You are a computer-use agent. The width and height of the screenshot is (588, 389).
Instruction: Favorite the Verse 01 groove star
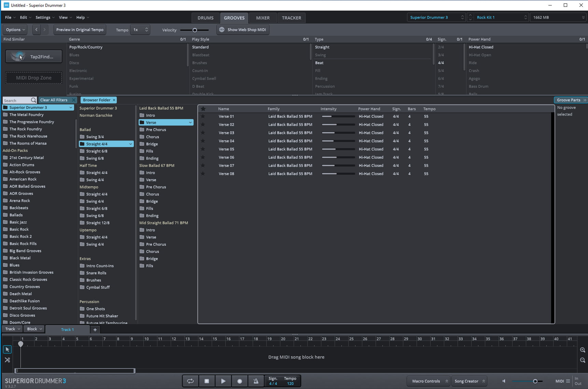click(204, 116)
